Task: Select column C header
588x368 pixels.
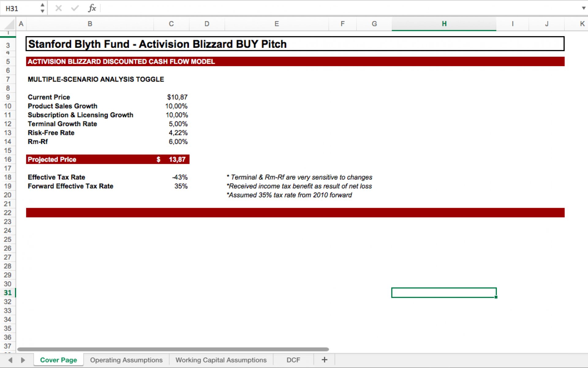Action: [x=171, y=24]
